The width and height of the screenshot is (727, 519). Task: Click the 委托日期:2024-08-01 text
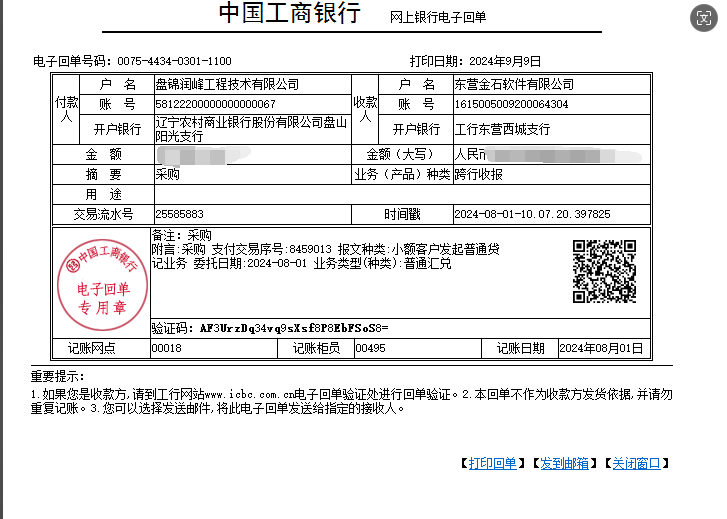250,263
